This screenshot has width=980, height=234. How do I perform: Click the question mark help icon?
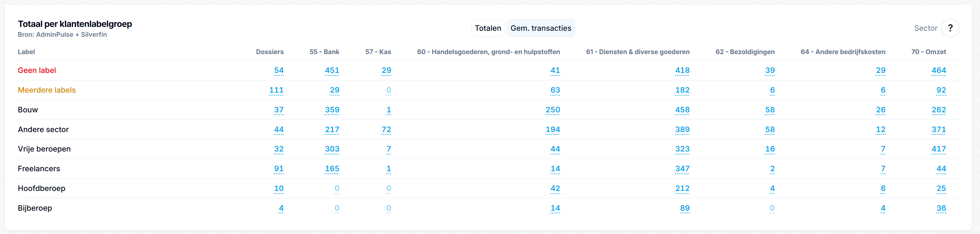950,28
